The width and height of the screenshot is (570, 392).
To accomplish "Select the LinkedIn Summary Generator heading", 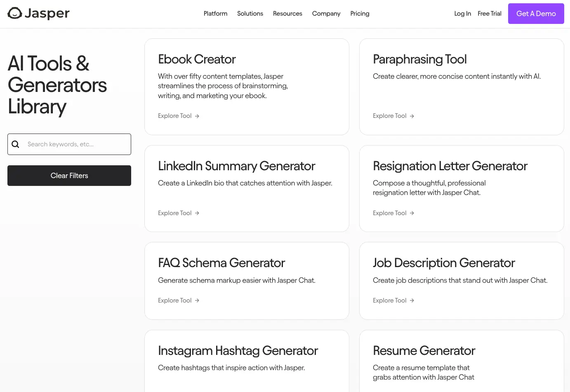I will [x=236, y=166].
